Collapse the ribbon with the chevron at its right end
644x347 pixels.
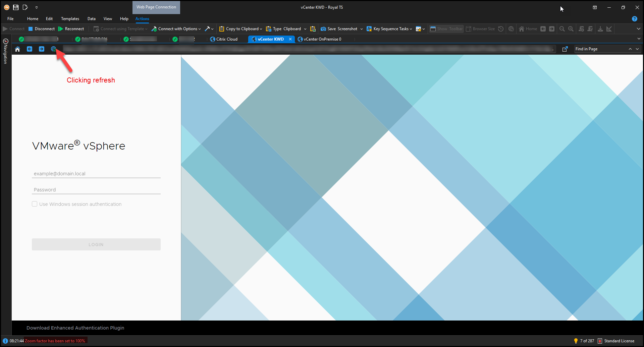click(638, 29)
